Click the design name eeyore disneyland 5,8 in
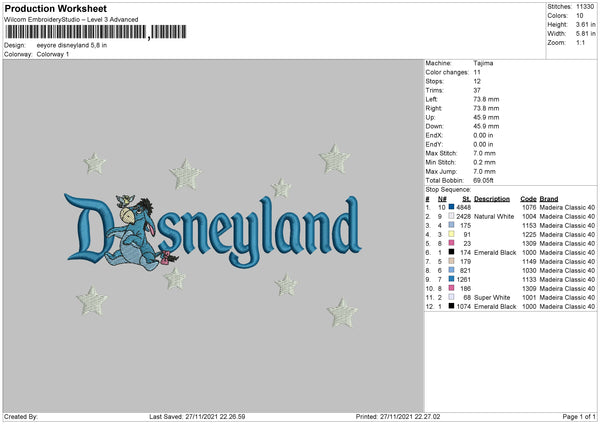This screenshot has height=424, width=600. click(x=72, y=45)
